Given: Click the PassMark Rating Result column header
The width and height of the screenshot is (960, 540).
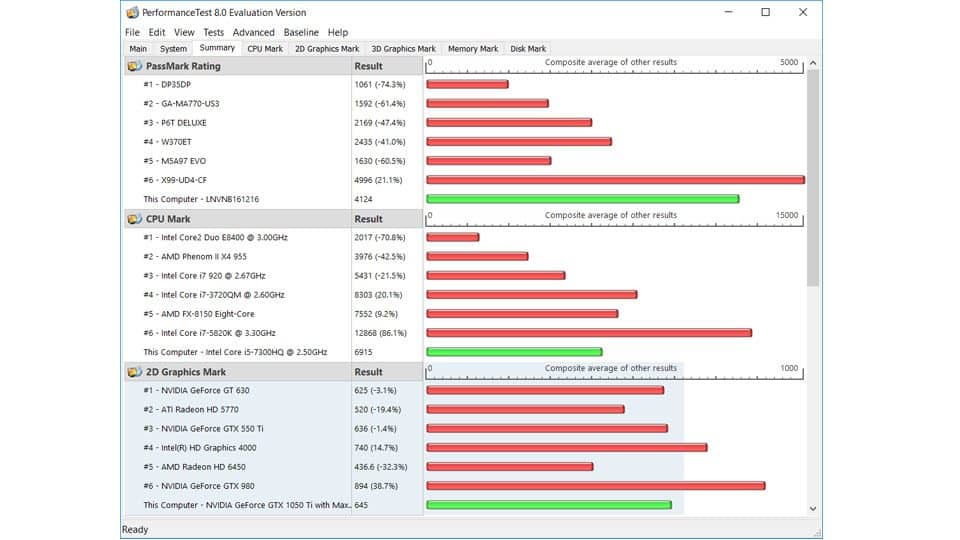Looking at the screenshot, I should click(x=386, y=66).
